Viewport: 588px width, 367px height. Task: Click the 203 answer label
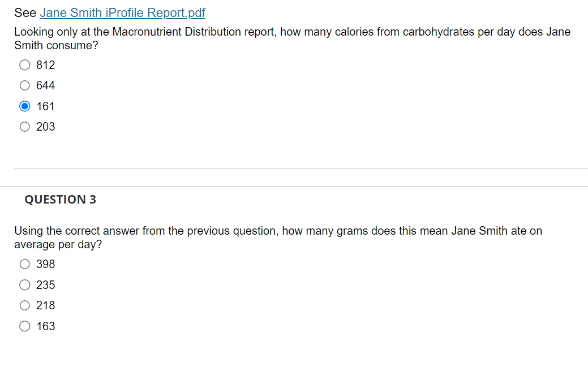[x=45, y=127]
